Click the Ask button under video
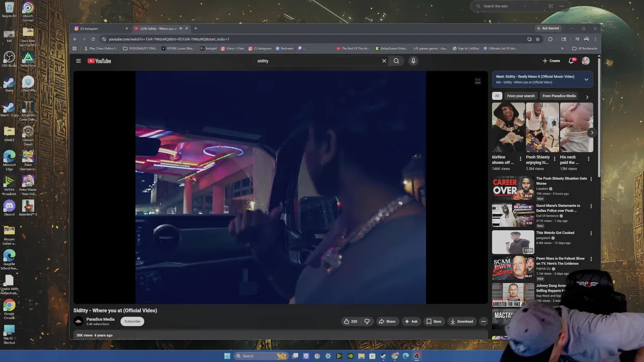The image size is (644, 362). point(411,321)
